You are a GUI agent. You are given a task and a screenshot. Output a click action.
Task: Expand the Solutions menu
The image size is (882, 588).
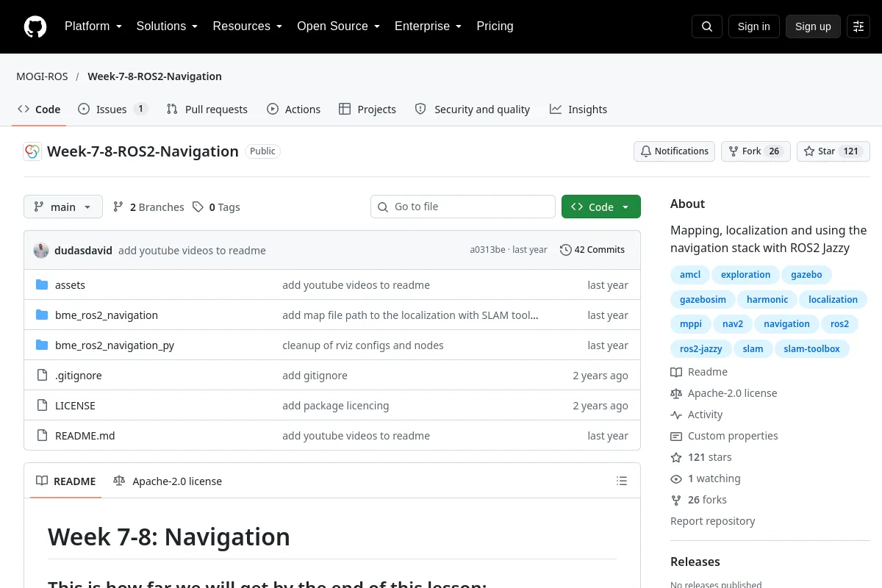pyautogui.click(x=167, y=26)
